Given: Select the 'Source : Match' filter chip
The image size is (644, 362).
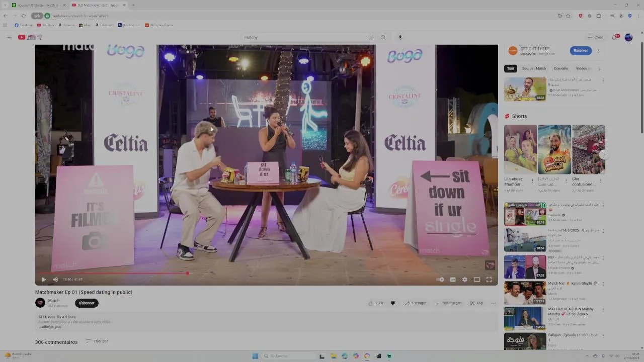Looking at the screenshot, I should [534, 68].
